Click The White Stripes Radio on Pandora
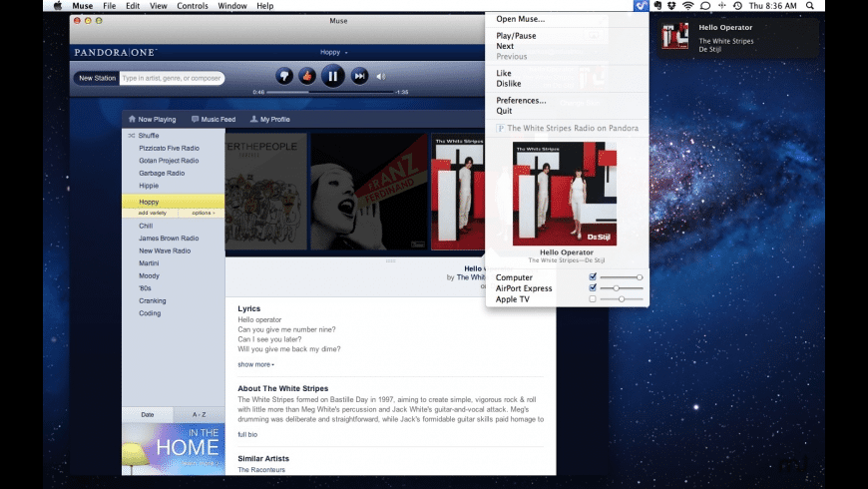Viewport: 868px width, 489px height. [x=567, y=128]
